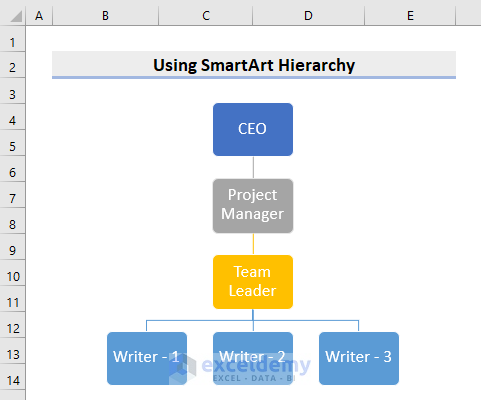Select row 1 header
The image size is (481, 400).
pos(13,39)
